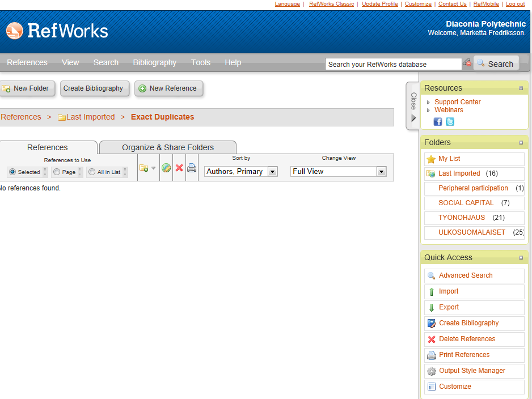Expand the Support Center triangle
This screenshot has width=532, height=399.
click(428, 102)
